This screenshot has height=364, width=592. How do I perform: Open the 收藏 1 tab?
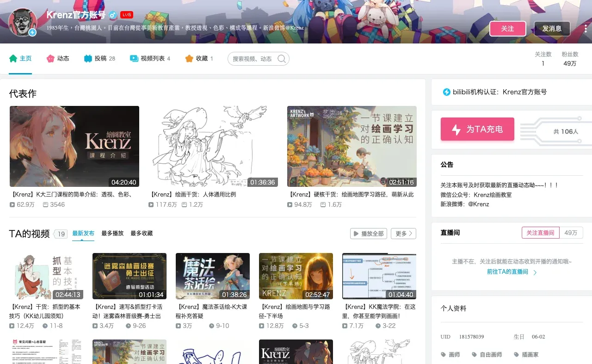tap(199, 59)
